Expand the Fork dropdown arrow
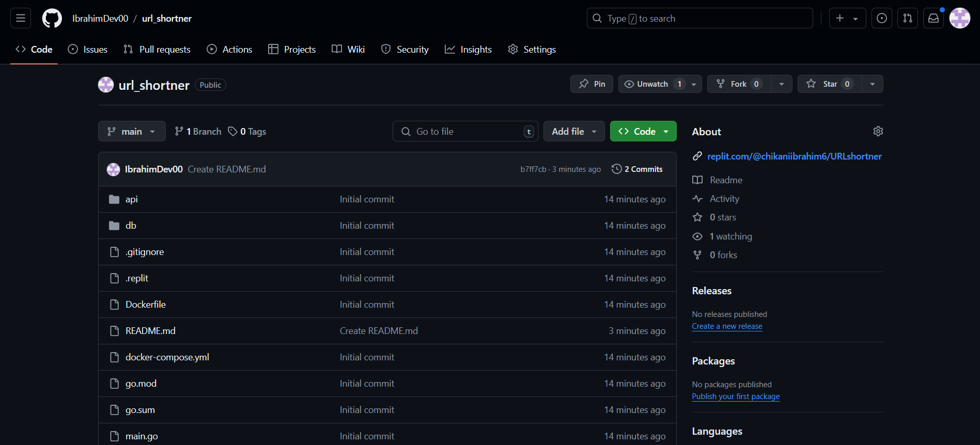The image size is (980, 445). (782, 84)
